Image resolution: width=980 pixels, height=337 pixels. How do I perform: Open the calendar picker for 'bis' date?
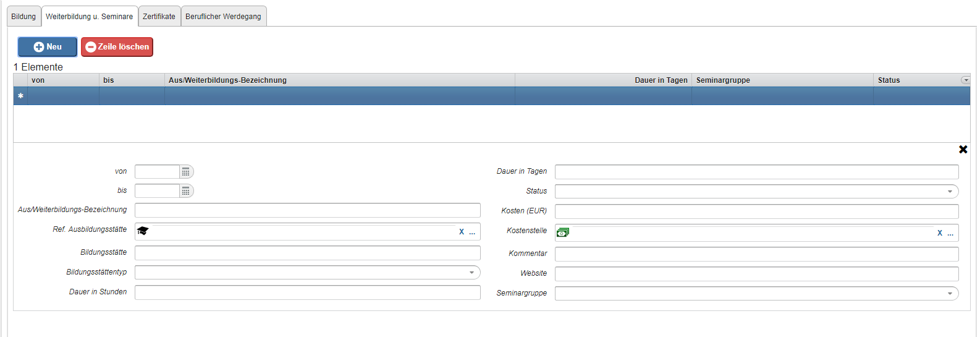tap(185, 191)
